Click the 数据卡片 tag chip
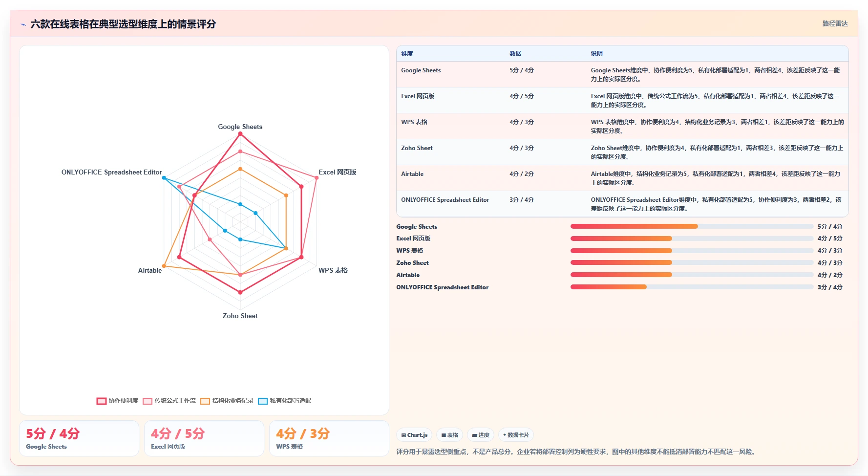Image resolution: width=868 pixels, height=476 pixels. pyautogui.click(x=516, y=435)
